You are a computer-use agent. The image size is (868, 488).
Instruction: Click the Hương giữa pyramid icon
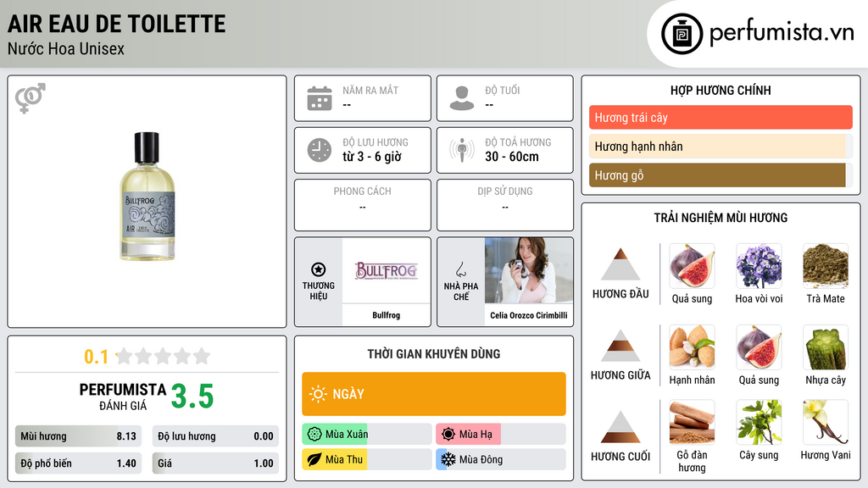coord(620,346)
